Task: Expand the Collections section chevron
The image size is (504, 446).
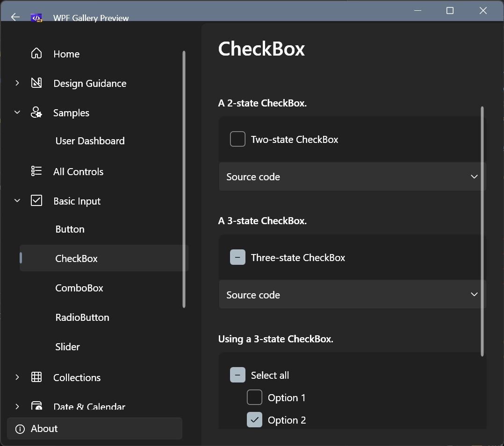Action: (x=17, y=377)
